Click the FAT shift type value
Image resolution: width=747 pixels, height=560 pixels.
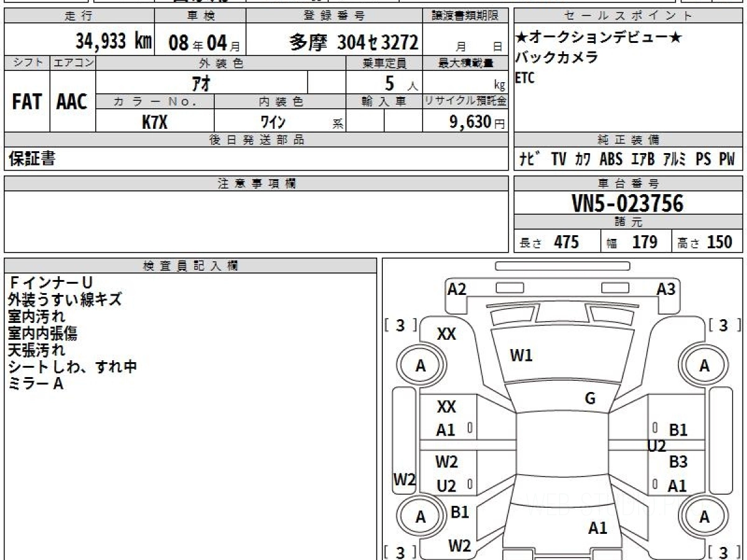[27, 102]
